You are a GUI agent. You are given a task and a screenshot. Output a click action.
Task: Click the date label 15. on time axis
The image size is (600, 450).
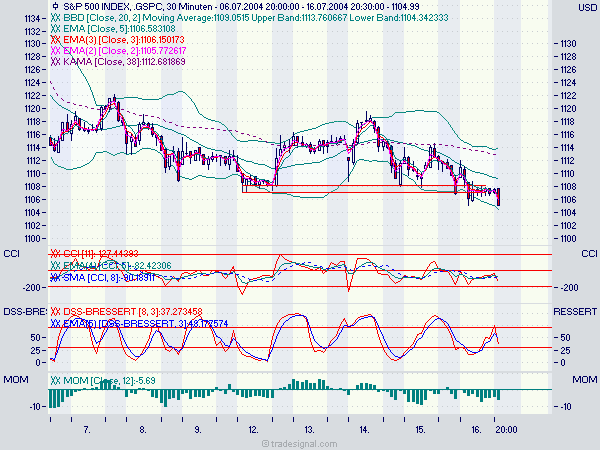tap(421, 430)
